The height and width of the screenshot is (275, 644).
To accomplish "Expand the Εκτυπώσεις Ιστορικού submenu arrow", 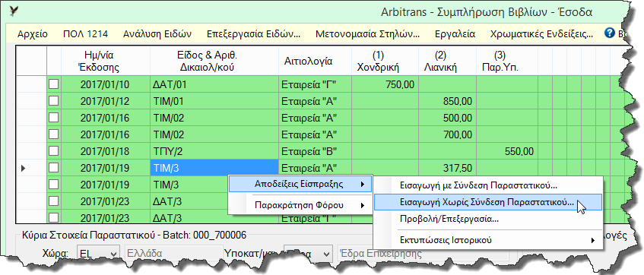I will 592,241.
